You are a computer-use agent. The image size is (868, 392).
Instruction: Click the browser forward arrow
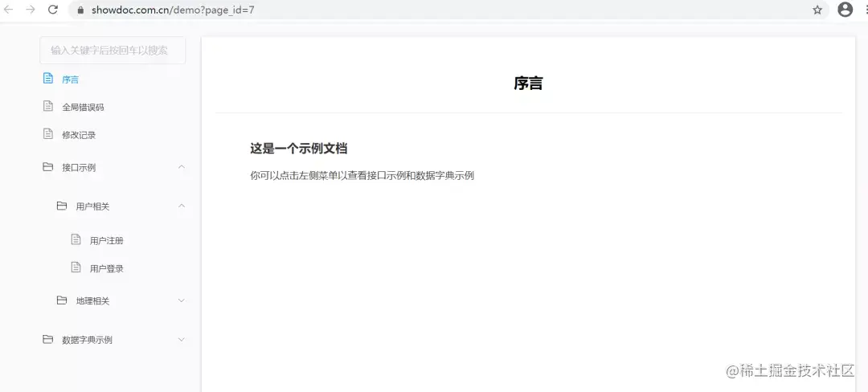[x=31, y=10]
